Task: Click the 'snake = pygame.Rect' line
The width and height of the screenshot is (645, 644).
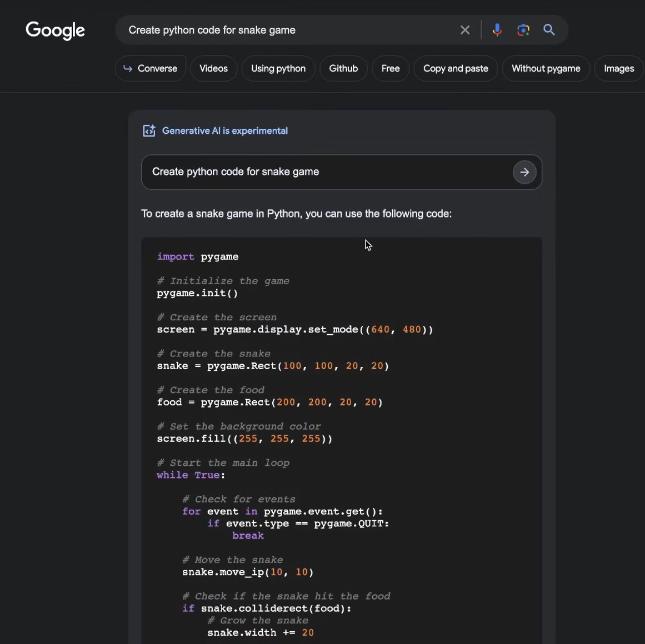Action: [x=273, y=366]
